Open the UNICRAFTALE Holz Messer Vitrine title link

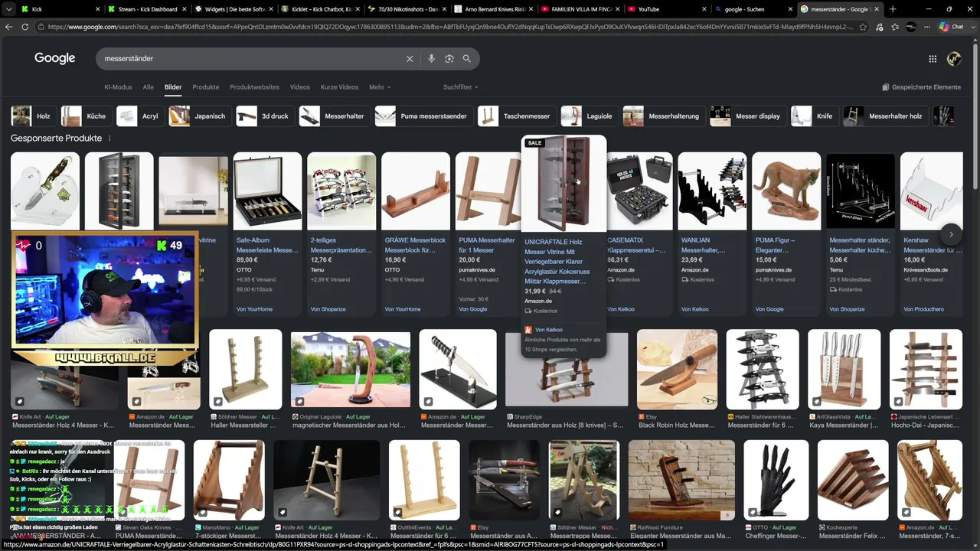click(x=557, y=262)
